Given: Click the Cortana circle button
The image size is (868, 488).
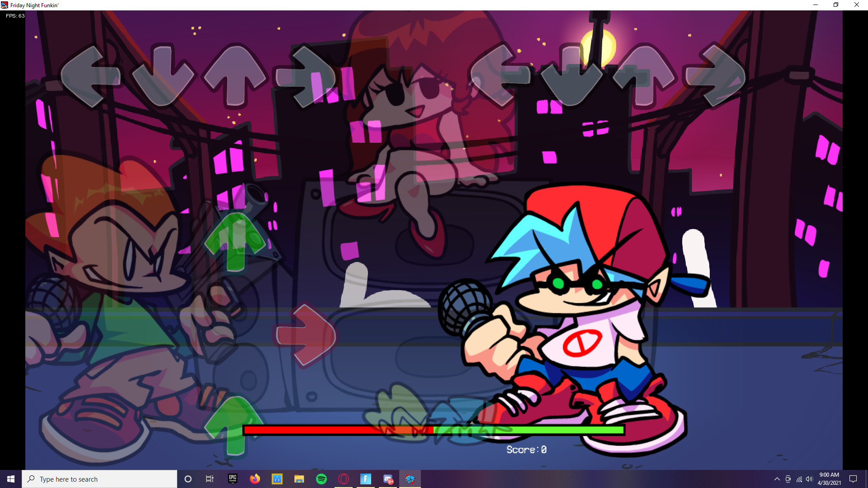Looking at the screenshot, I should click(188, 479).
